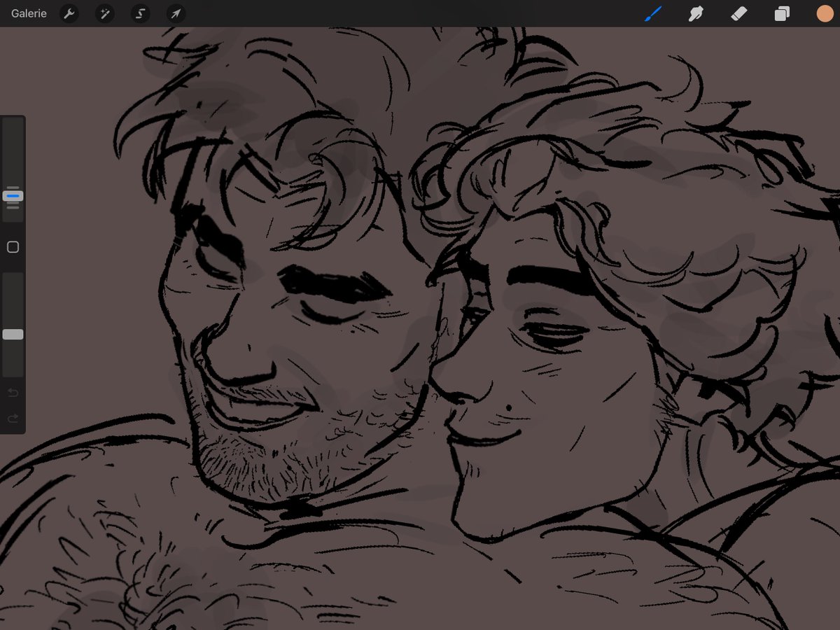Click the brush size slider handle
The image size is (840, 630).
[x=13, y=196]
